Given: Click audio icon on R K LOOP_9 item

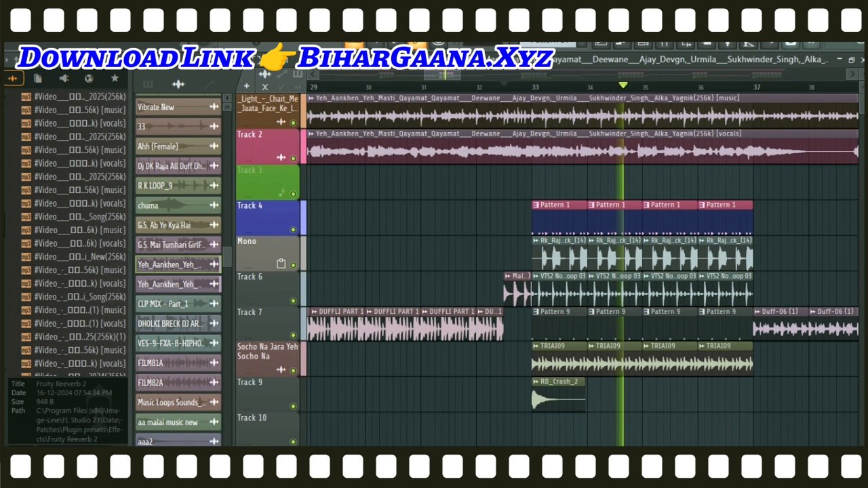Looking at the screenshot, I should (x=214, y=186).
